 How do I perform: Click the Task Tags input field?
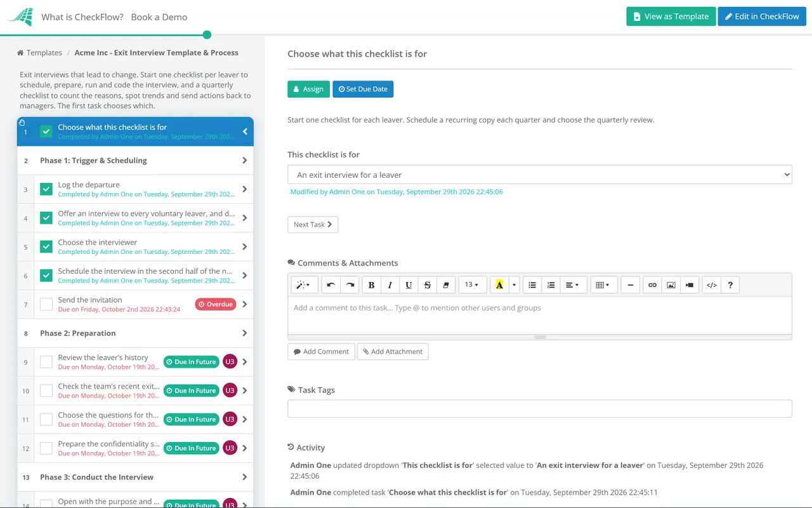540,408
